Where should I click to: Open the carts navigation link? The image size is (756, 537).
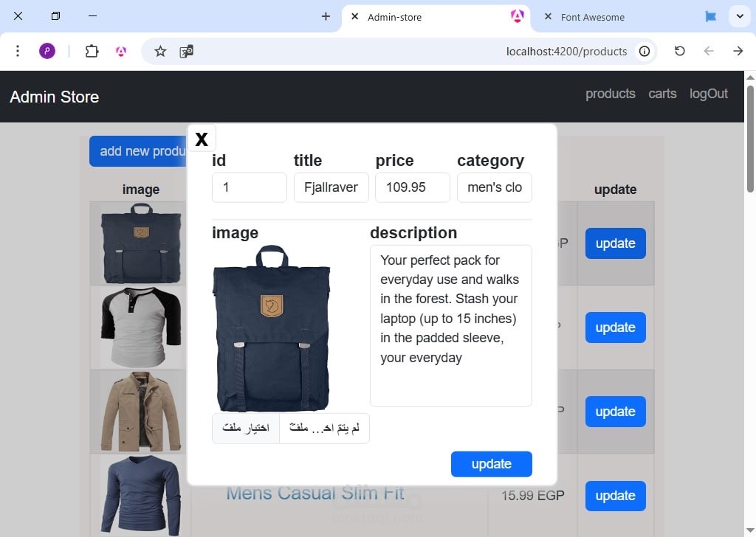[x=662, y=94]
